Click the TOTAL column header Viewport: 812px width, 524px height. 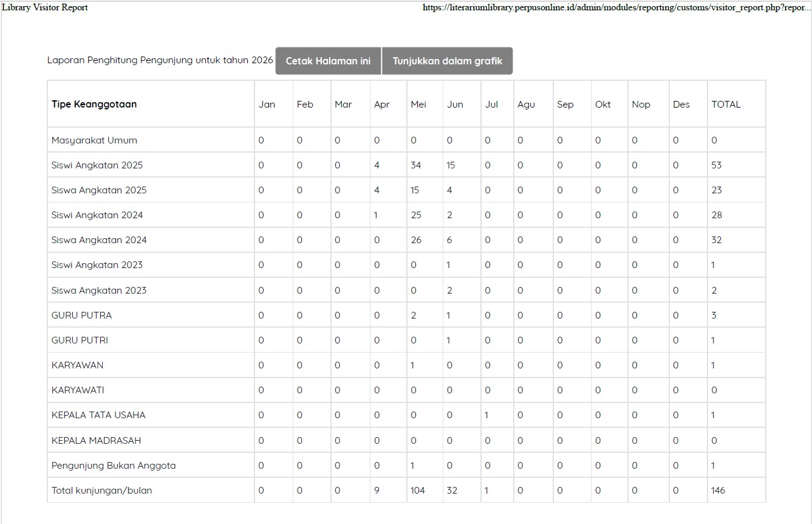[x=726, y=104]
